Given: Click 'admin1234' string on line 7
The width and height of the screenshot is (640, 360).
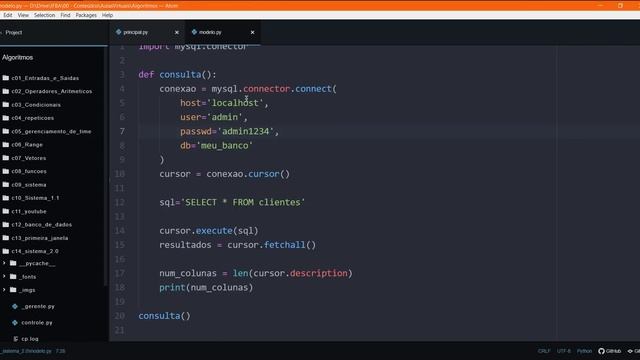Looking at the screenshot, I should [x=245, y=131].
